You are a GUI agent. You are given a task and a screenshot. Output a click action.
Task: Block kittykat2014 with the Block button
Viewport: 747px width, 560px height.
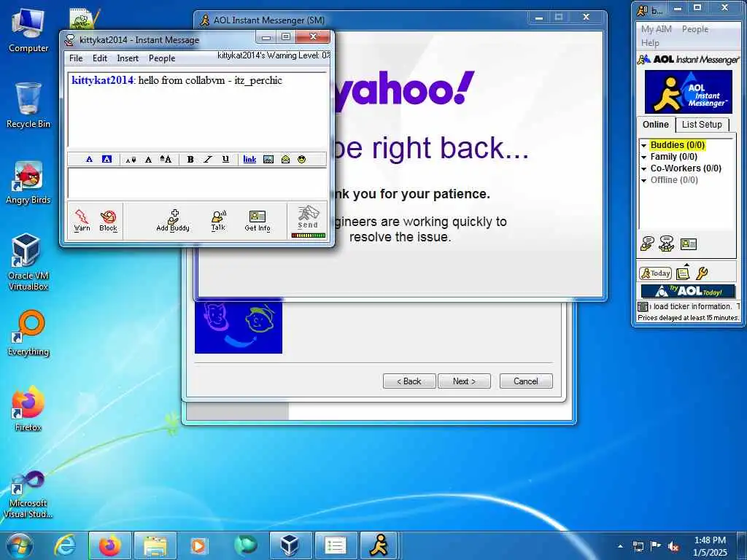(x=108, y=220)
